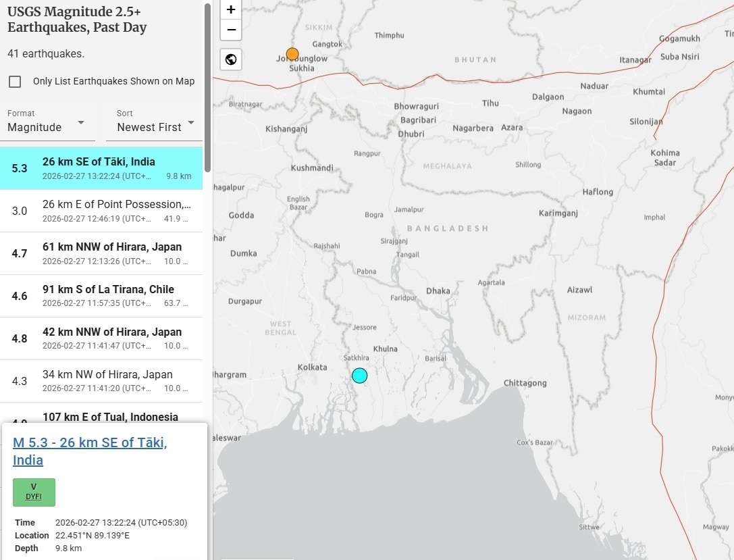
Task: Select the 4.3 34 km NW Hirara entry
Action: tap(101, 381)
